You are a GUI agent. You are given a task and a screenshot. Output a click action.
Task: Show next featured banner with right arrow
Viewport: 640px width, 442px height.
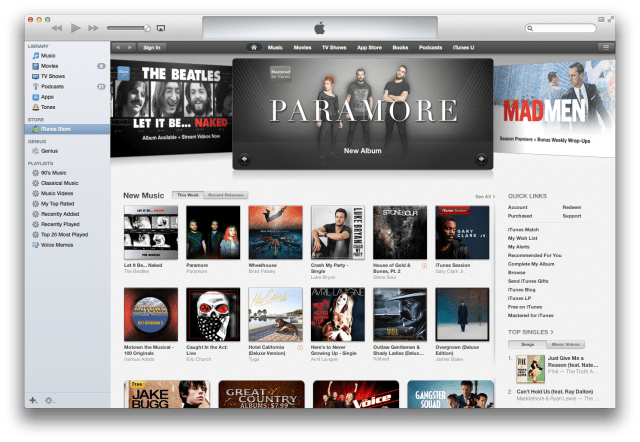coord(481,159)
